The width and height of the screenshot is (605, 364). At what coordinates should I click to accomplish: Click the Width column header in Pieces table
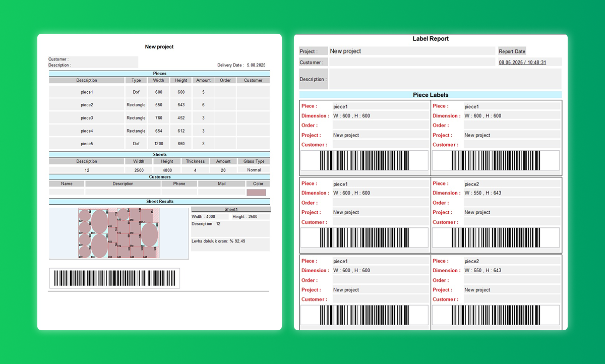(x=158, y=80)
